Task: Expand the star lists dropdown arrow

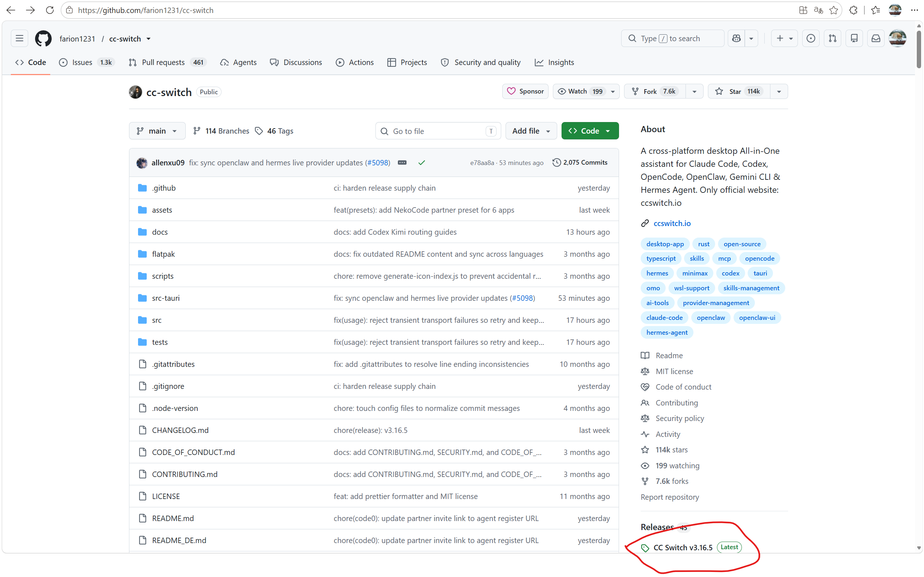Action: click(779, 91)
